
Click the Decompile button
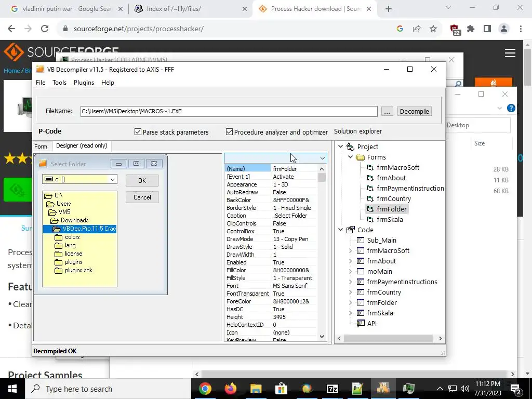tap(414, 112)
